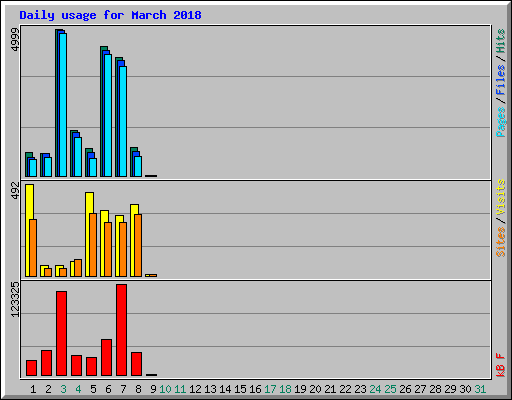Click the x-axis day label 1
The image size is (512, 400).
[x=33, y=389]
